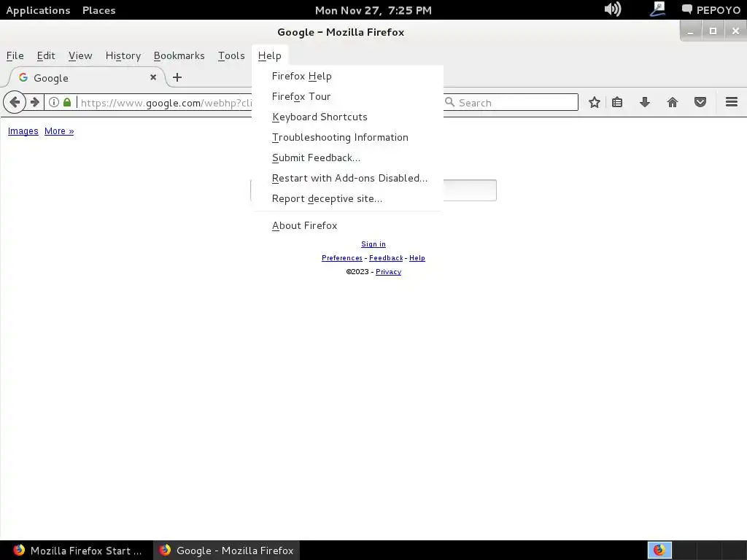This screenshot has height=560, width=747.
Task: Go back with the back arrow button
Action: tap(15, 102)
